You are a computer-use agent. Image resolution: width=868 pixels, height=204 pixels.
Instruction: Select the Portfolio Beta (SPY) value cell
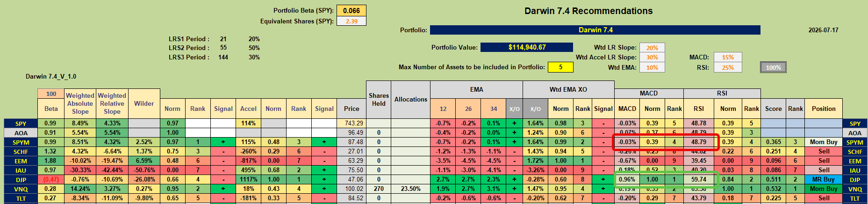[352, 11]
